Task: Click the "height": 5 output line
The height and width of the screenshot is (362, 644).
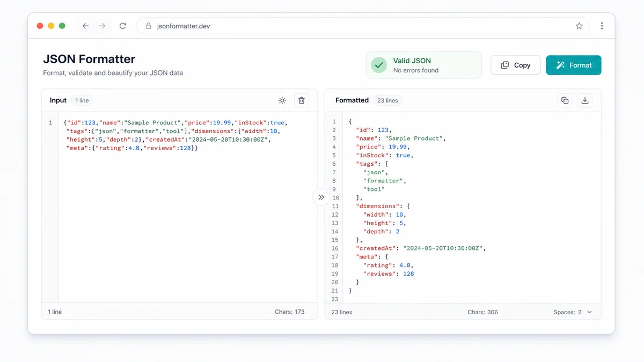Action: (x=384, y=223)
